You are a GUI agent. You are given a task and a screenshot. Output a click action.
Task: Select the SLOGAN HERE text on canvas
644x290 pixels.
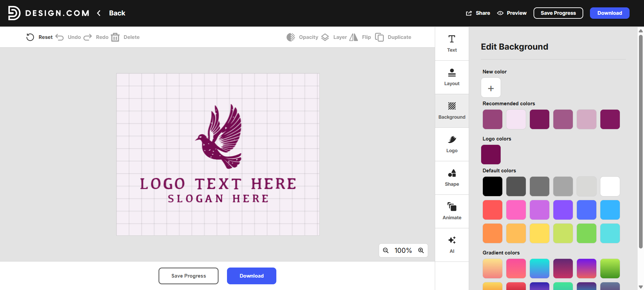click(218, 198)
